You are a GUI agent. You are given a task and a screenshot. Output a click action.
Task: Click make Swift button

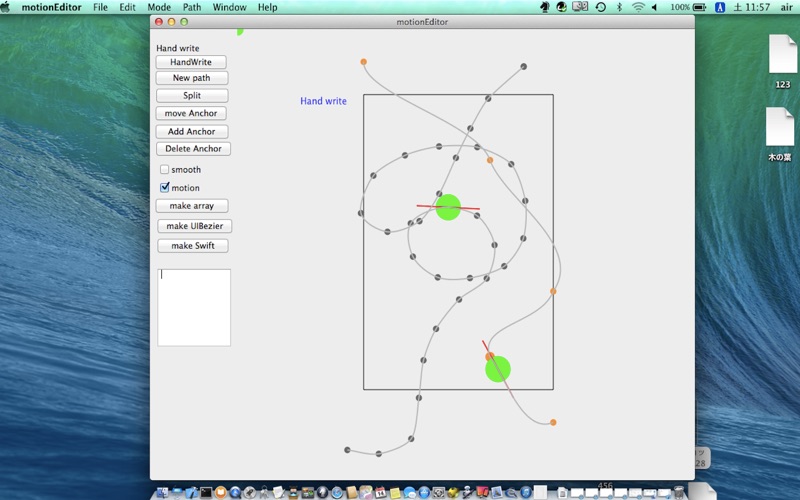193,245
